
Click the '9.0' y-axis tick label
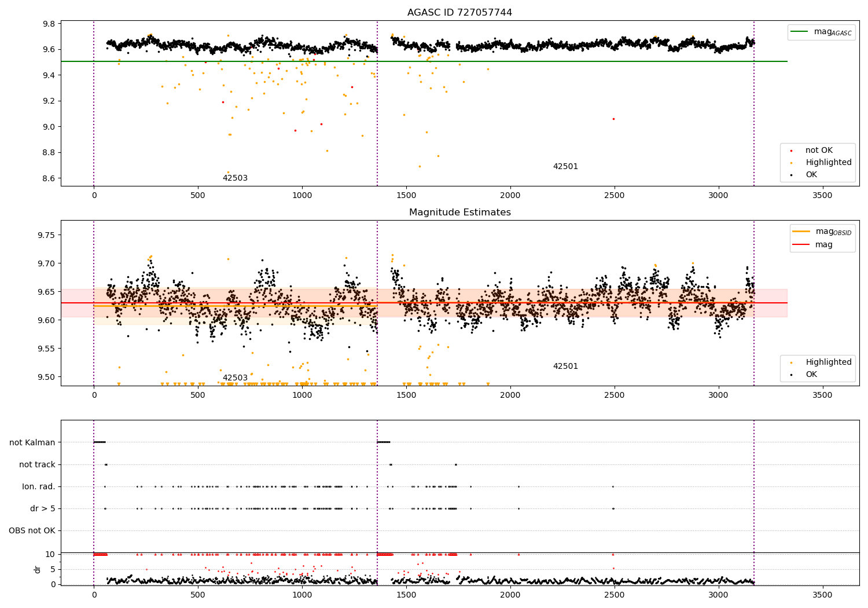click(49, 127)
